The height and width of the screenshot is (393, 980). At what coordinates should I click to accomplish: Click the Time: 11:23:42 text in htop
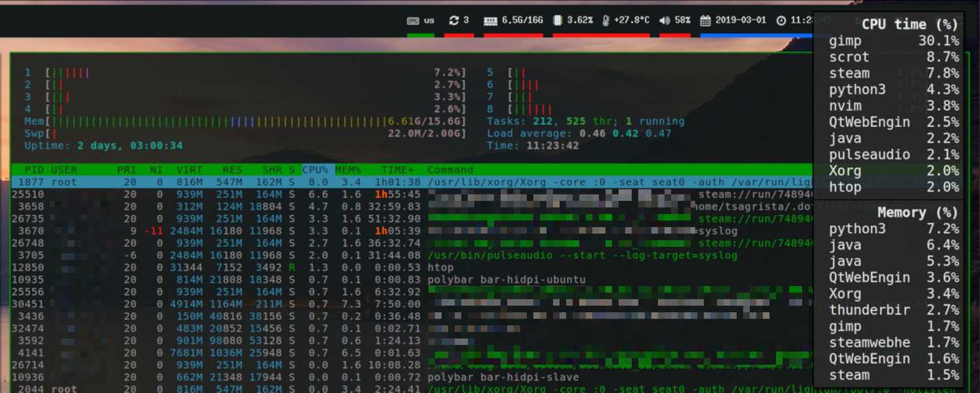coord(532,146)
